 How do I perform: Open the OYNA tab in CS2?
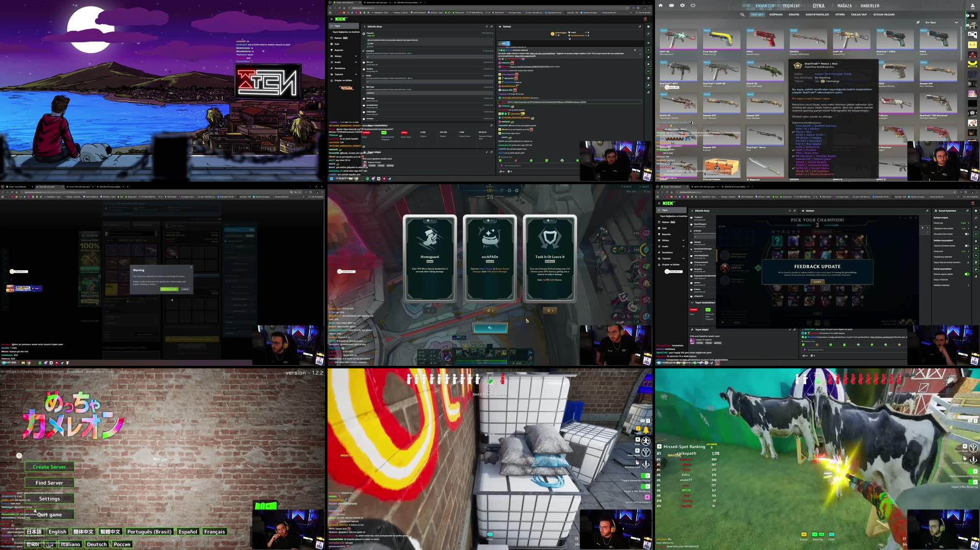coord(819,6)
